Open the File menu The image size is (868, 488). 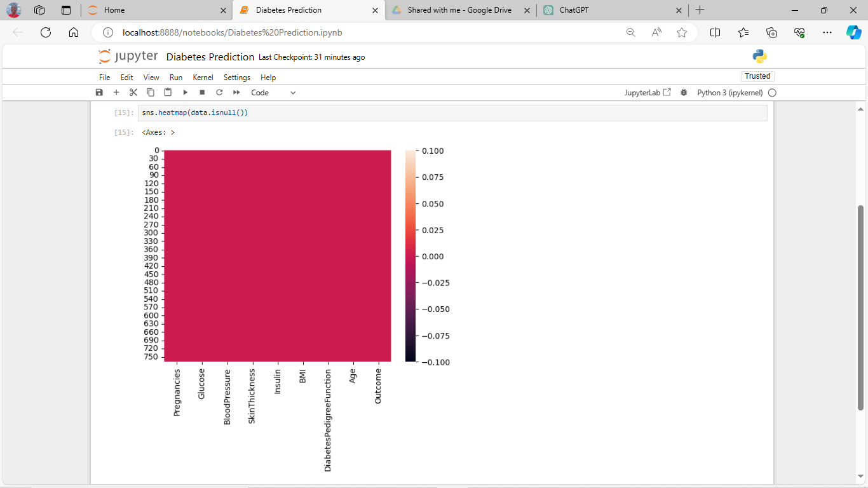point(105,78)
